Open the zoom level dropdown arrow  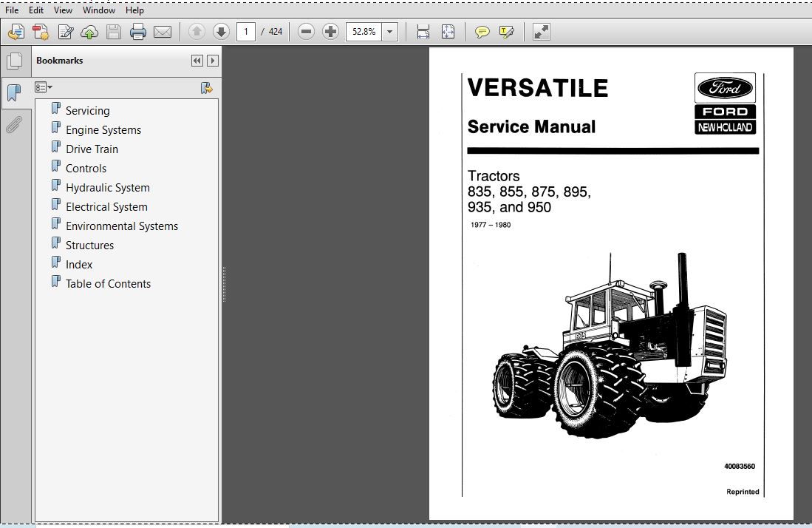[x=390, y=32]
